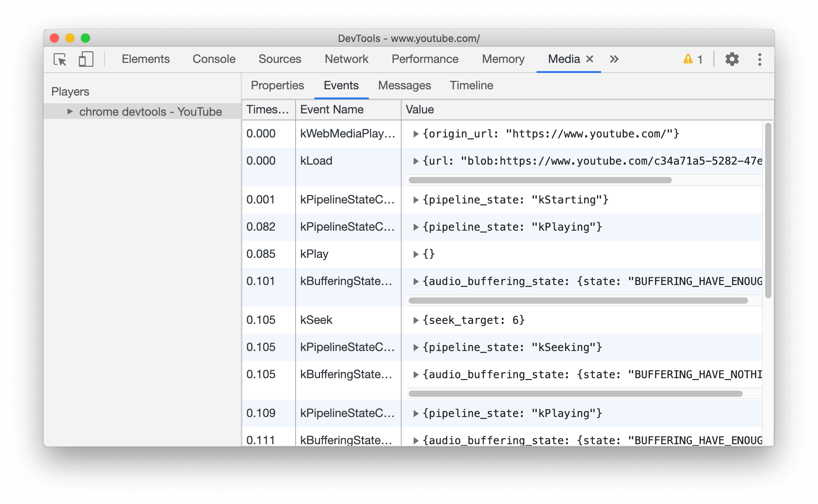818x504 pixels.
Task: Toggle the Network panel tab
Action: [345, 58]
